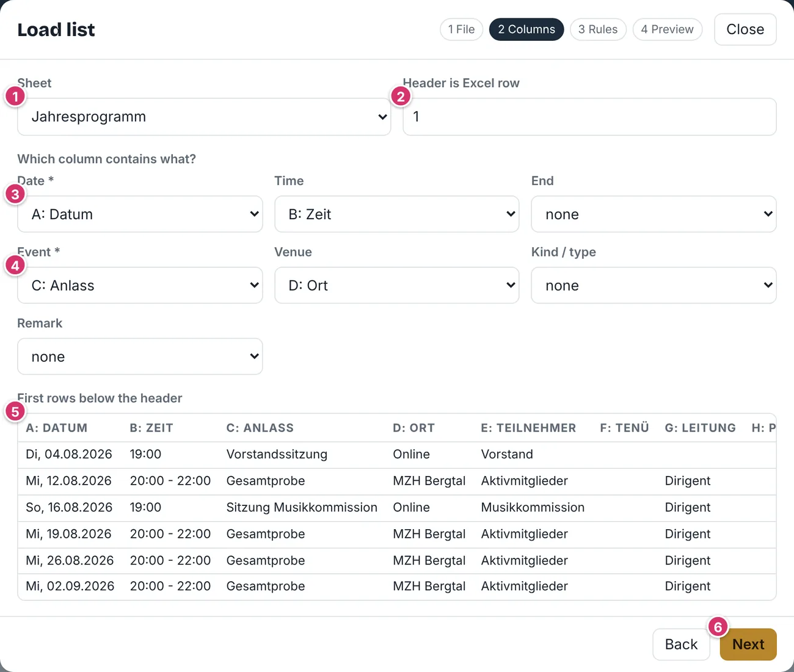Jump to step 3 Rules
The image size is (794, 672).
pos(598,29)
